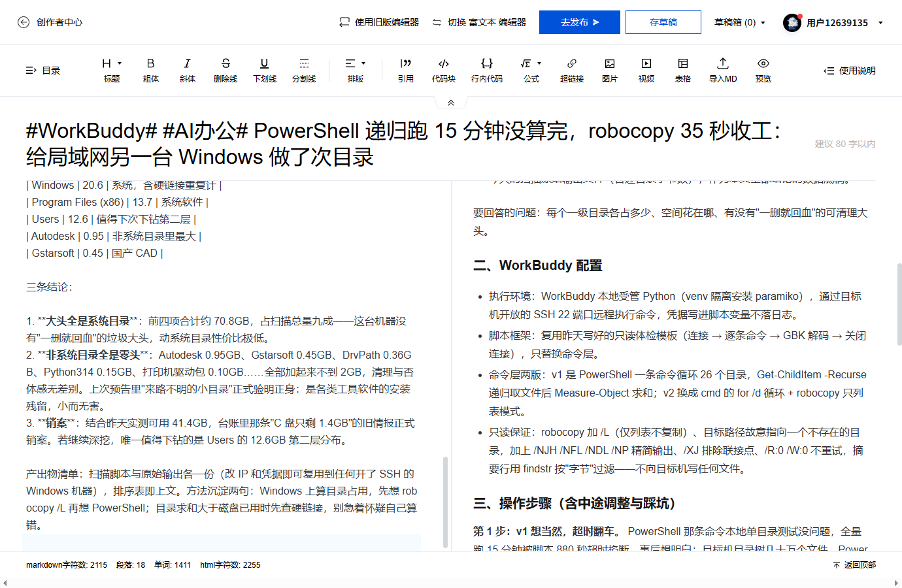Apply italic (斜体) formatting
The image size is (902, 588).
tap(188, 71)
